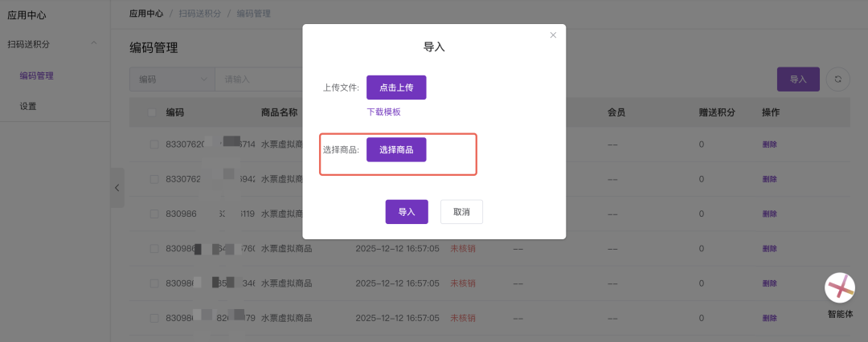Toggle the select-all checkbox in the table header
Screen dimensions: 868x342
153,112
